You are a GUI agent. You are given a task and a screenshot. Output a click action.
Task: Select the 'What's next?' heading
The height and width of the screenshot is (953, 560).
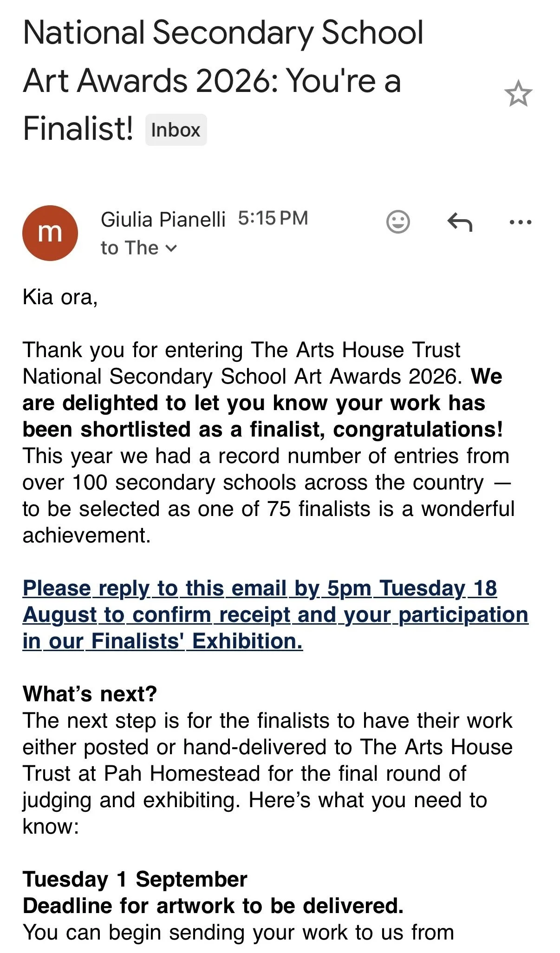[x=90, y=694]
